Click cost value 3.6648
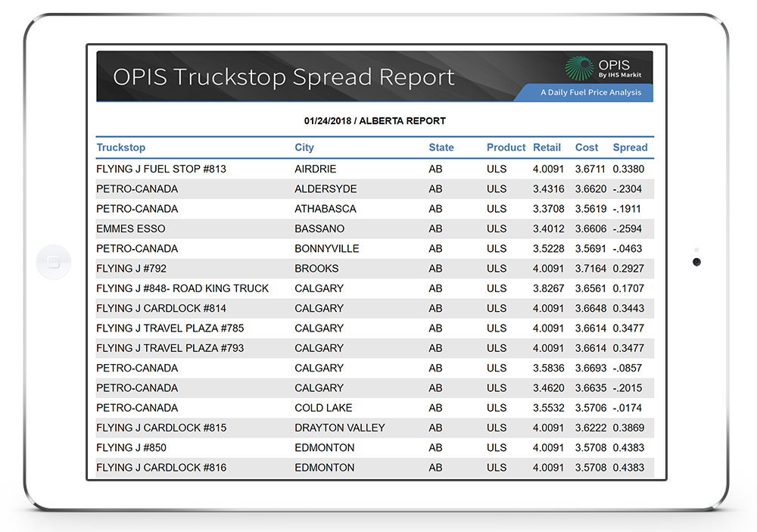Screen dimensions: 757x532 tap(590, 308)
